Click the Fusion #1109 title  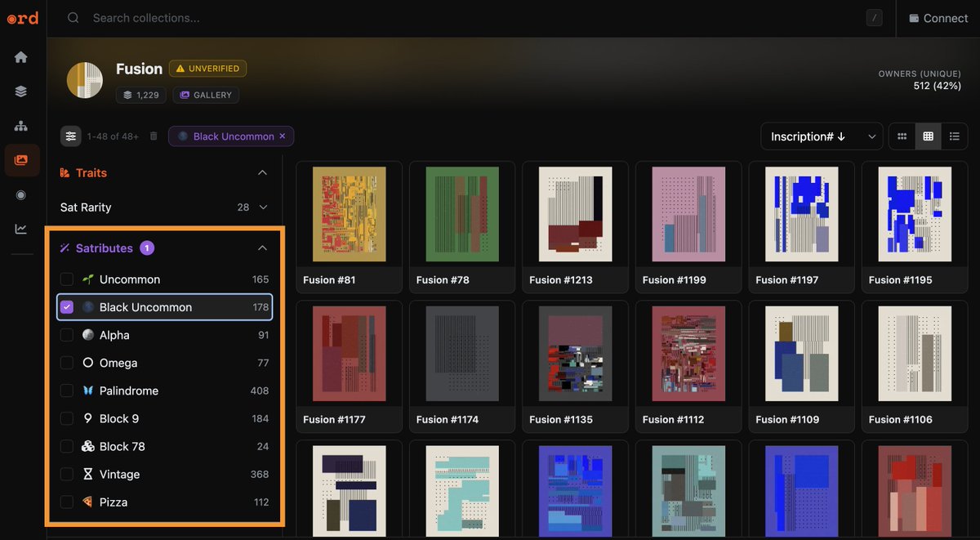786,420
